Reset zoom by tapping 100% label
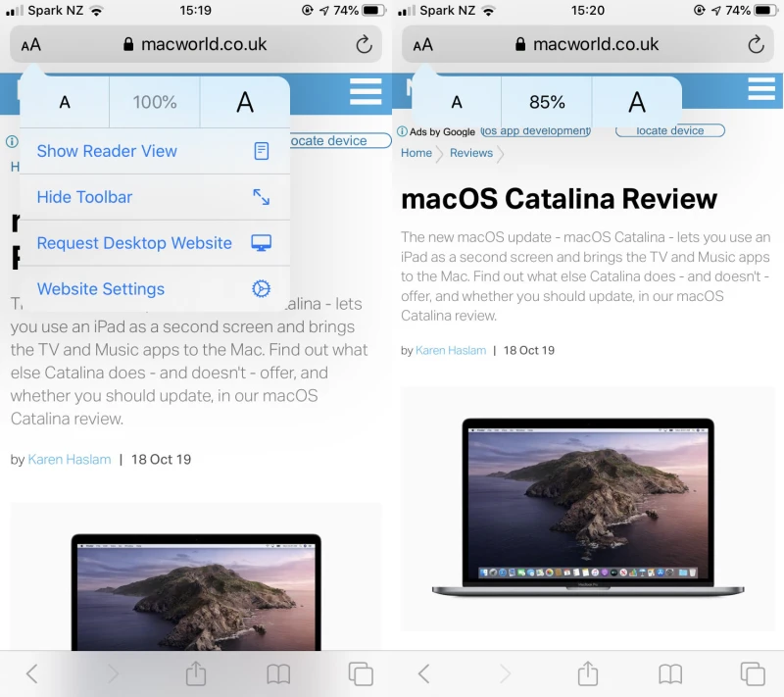The height and width of the screenshot is (697, 784). tap(155, 102)
